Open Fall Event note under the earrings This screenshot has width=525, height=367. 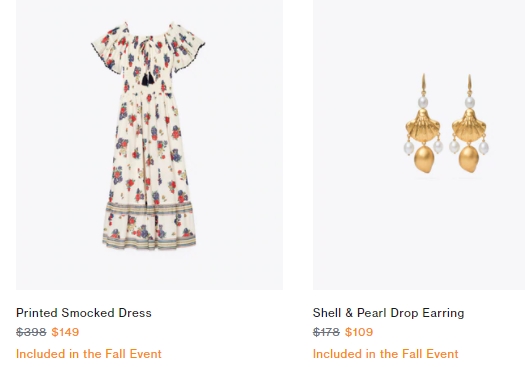pos(385,354)
